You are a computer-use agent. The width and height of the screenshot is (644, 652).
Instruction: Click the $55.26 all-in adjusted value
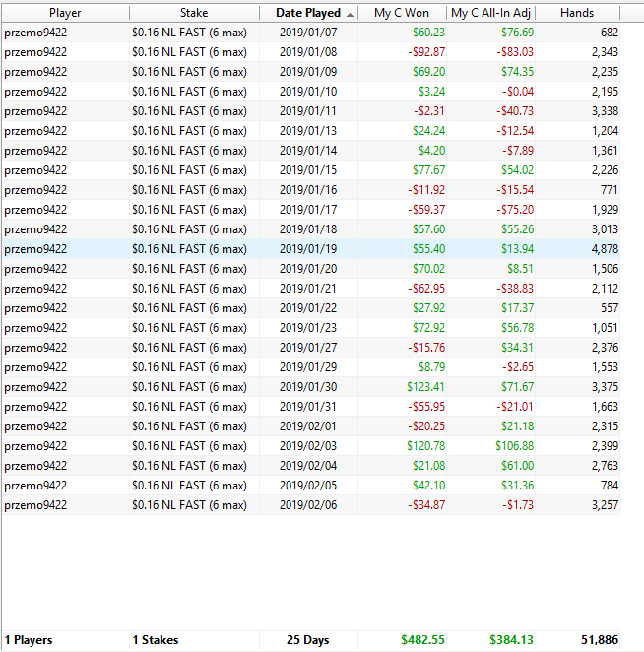point(517,229)
